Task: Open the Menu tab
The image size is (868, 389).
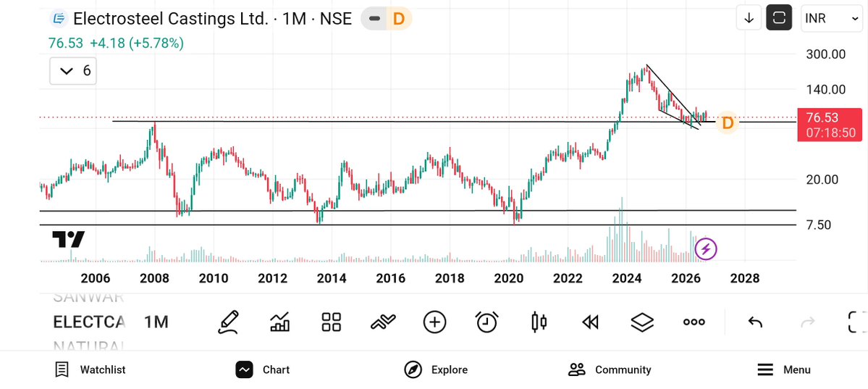Action: [x=783, y=369]
